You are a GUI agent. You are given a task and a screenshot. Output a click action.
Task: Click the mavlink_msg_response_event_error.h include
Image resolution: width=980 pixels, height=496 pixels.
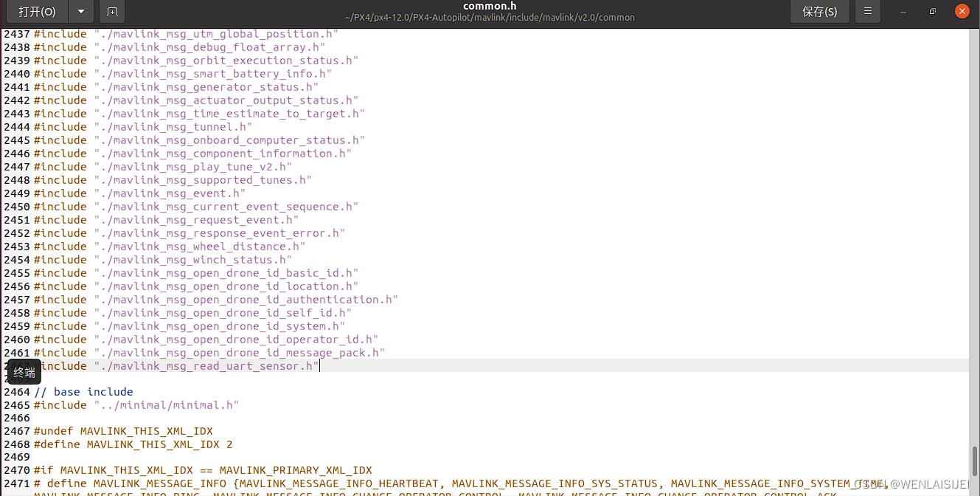click(190, 233)
